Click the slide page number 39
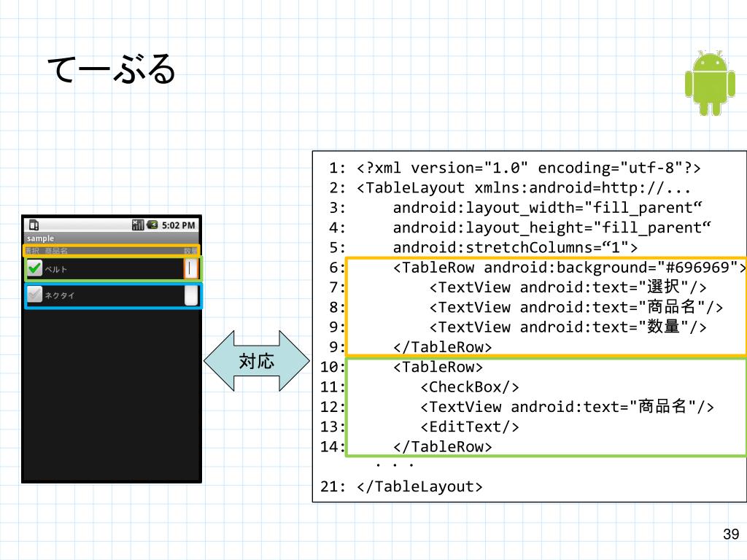The height and width of the screenshot is (560, 747). [731, 534]
